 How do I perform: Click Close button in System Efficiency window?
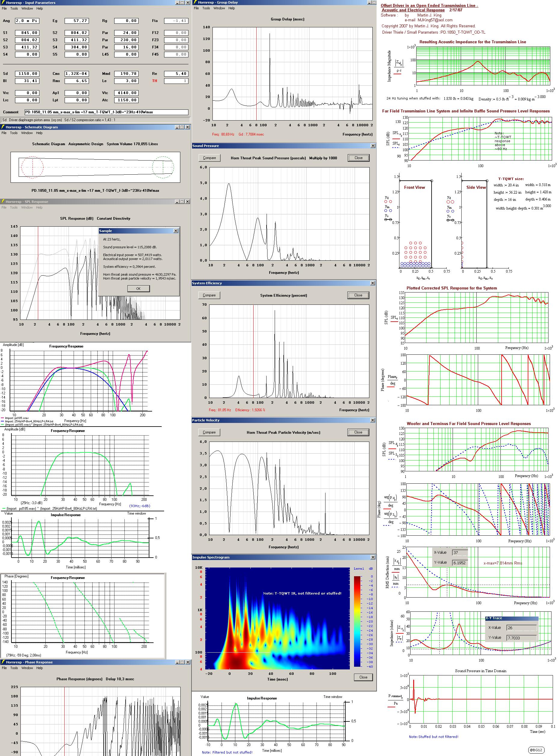tap(358, 295)
